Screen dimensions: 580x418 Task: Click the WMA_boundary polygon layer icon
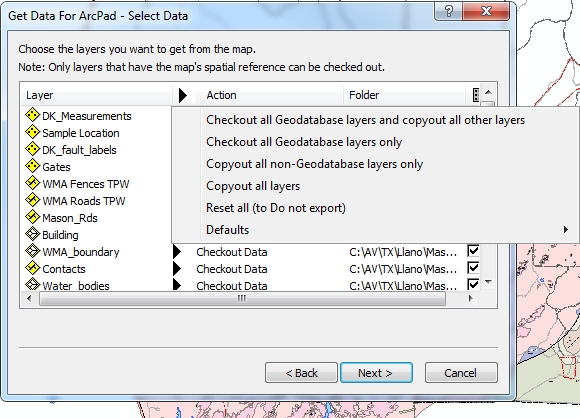tap(33, 251)
